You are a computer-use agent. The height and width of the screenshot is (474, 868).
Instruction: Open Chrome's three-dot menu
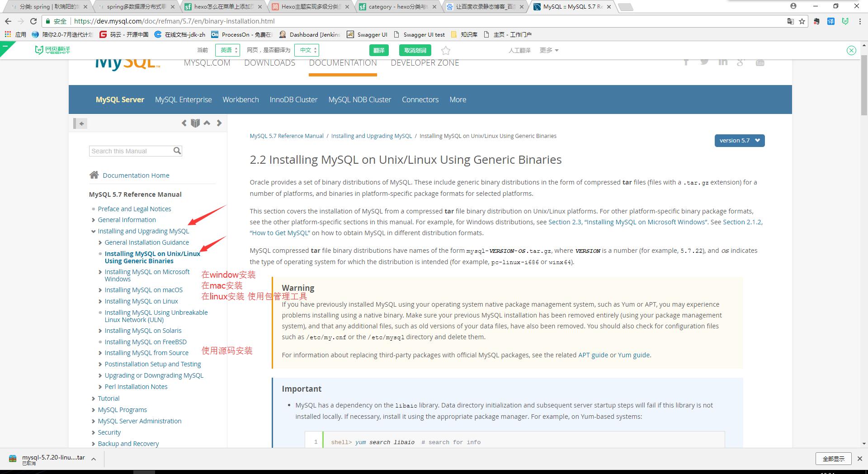pyautogui.click(x=860, y=21)
